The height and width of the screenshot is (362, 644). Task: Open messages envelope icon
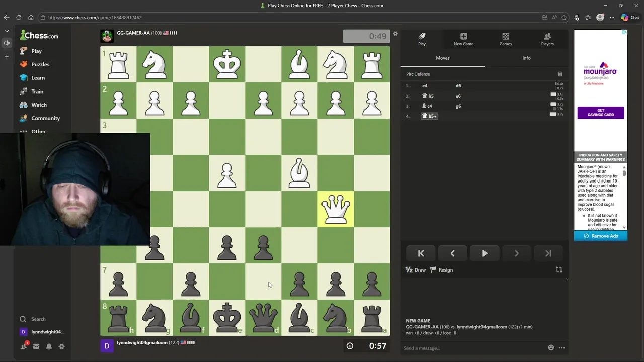coord(36,346)
